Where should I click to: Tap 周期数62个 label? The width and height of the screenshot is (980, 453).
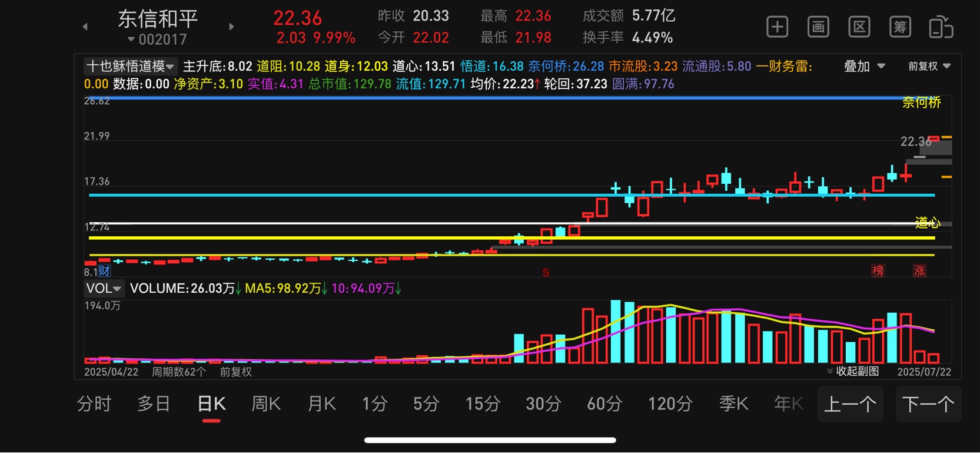(179, 372)
